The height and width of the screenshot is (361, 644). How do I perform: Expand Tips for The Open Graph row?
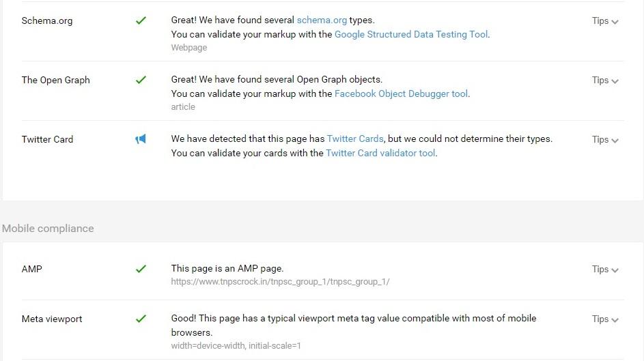coord(605,81)
